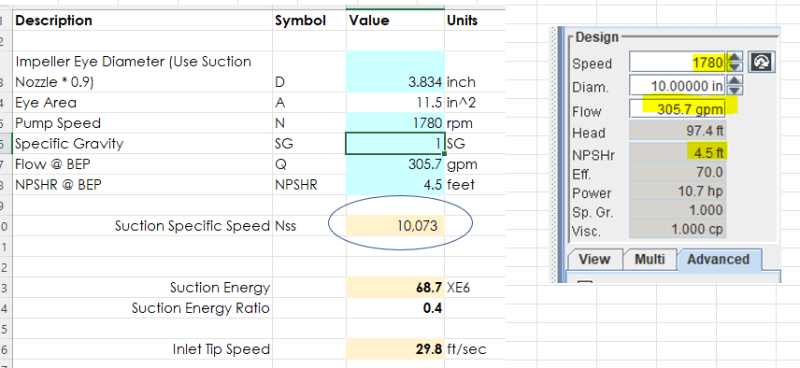Switch to the Multi tab

(649, 259)
